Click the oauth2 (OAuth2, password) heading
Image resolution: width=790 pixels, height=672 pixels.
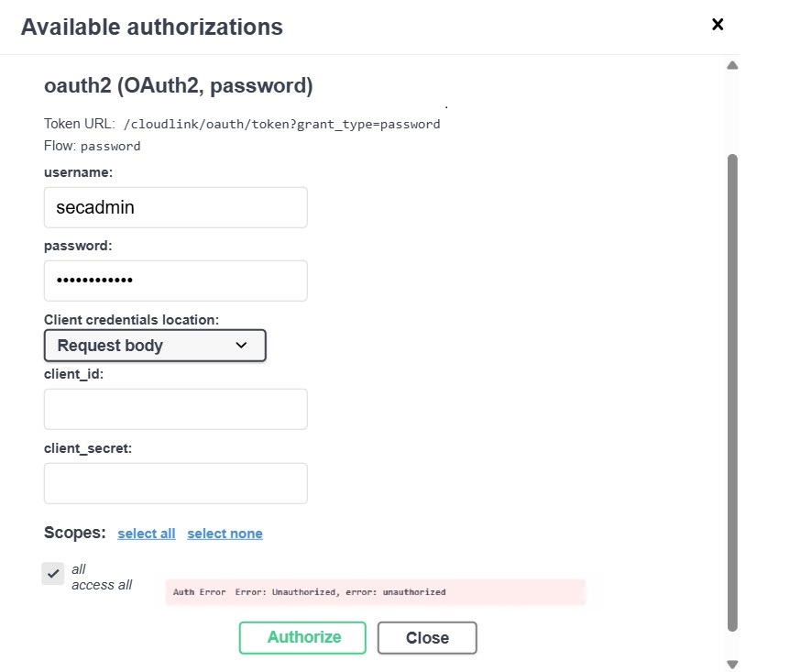[x=179, y=86]
